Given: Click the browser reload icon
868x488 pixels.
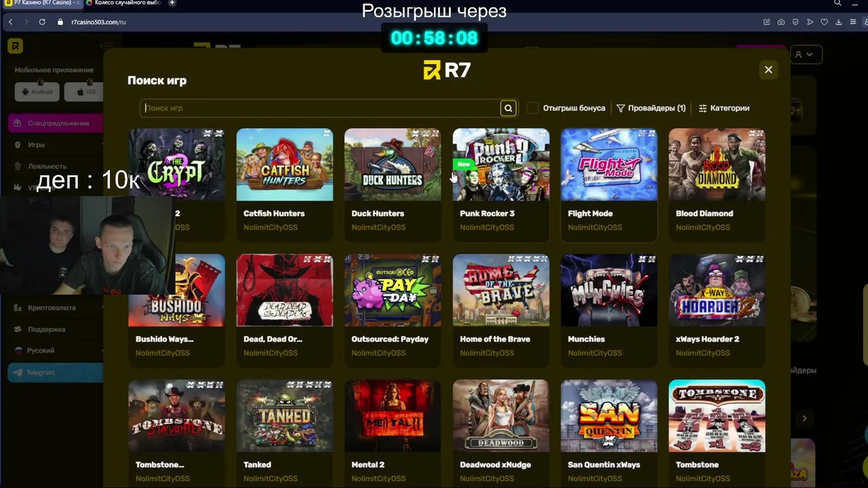Looking at the screenshot, I should [x=42, y=22].
